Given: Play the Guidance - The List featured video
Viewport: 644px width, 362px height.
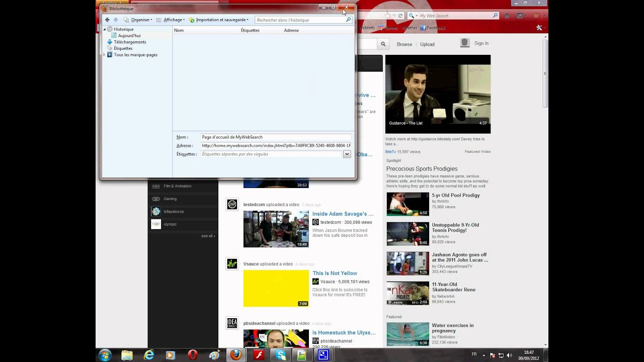Looking at the screenshot, I should pos(438,94).
